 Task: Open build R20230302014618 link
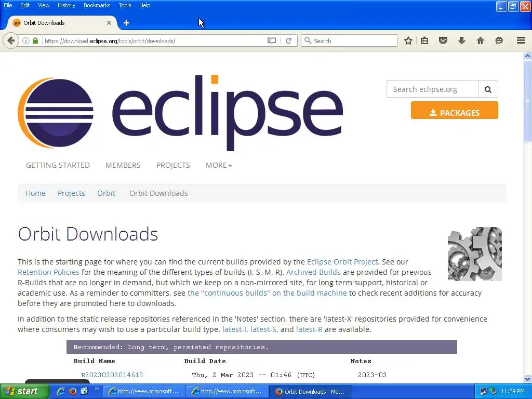click(112, 375)
